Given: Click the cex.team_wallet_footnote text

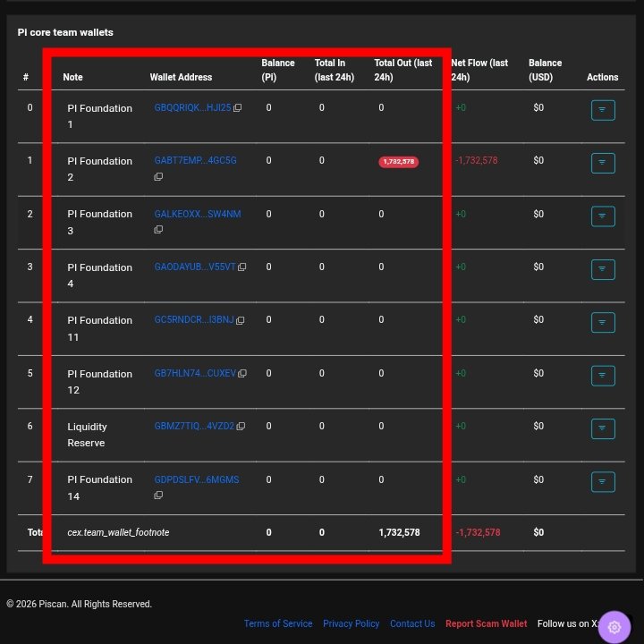Looking at the screenshot, I should (118, 533).
